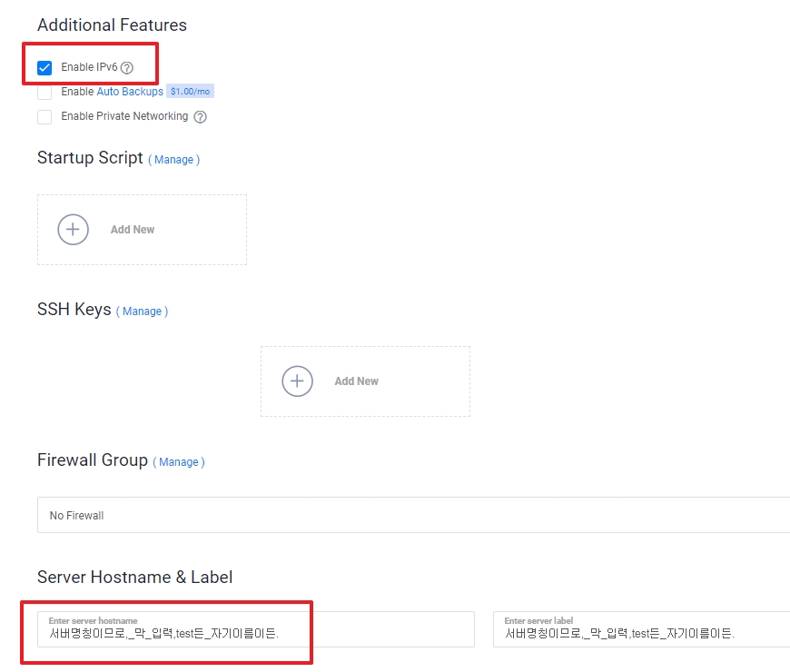790x672 pixels.
Task: Open the Auto Backups link
Action: tap(130, 92)
